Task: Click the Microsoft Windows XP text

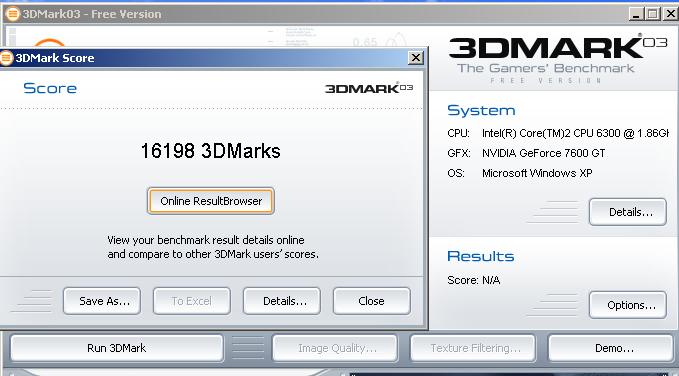Action: tap(537, 173)
